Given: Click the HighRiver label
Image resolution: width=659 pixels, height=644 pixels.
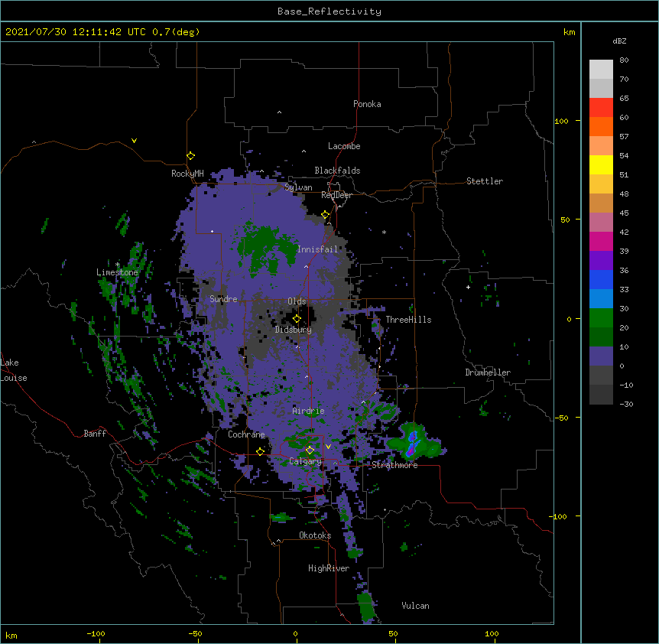Looking at the screenshot, I should [329, 568].
